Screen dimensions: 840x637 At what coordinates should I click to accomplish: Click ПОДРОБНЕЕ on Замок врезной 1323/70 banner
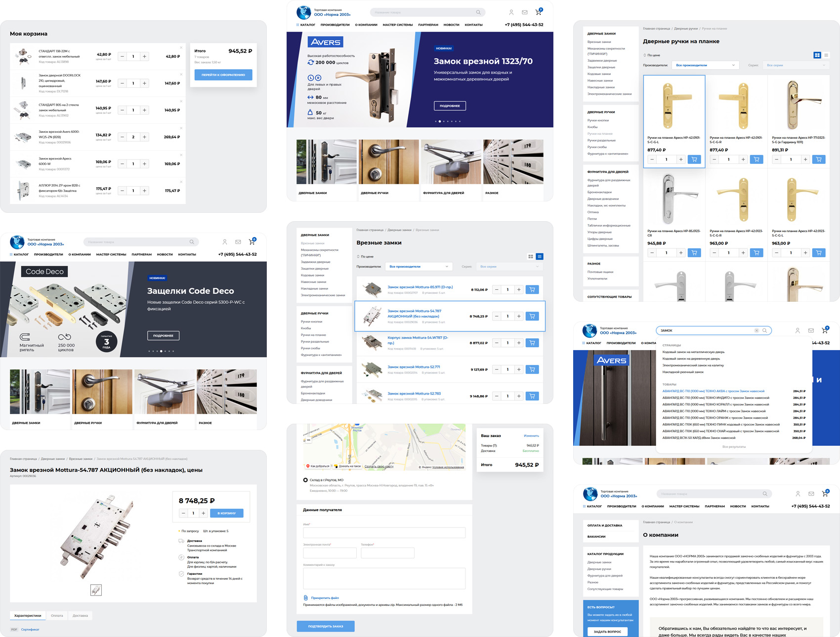pyautogui.click(x=450, y=106)
